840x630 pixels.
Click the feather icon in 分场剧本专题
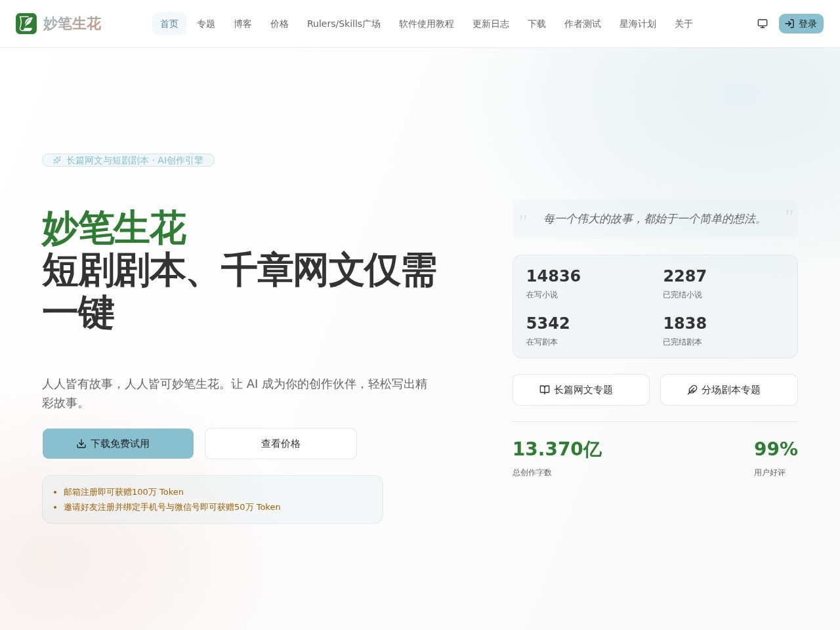click(x=692, y=390)
